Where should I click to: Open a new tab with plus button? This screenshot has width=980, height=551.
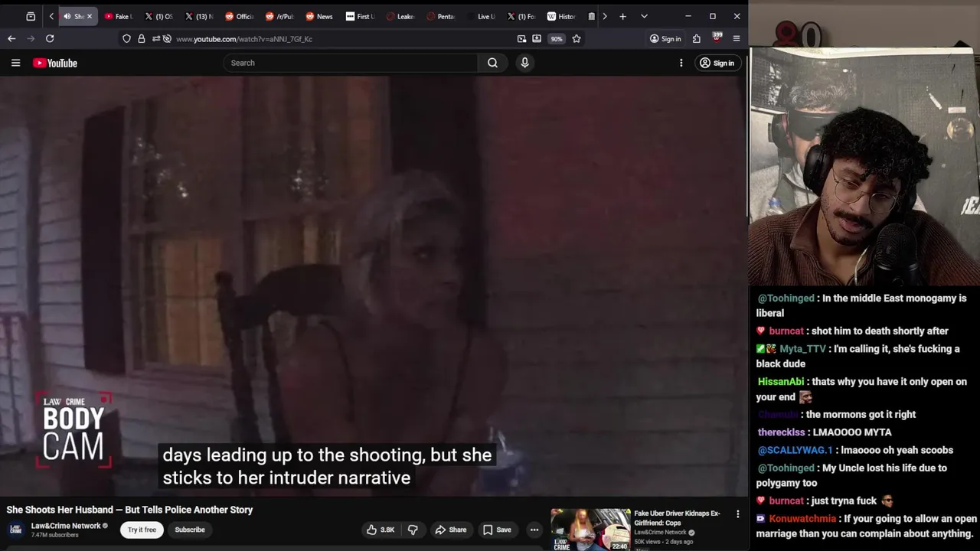coord(622,16)
